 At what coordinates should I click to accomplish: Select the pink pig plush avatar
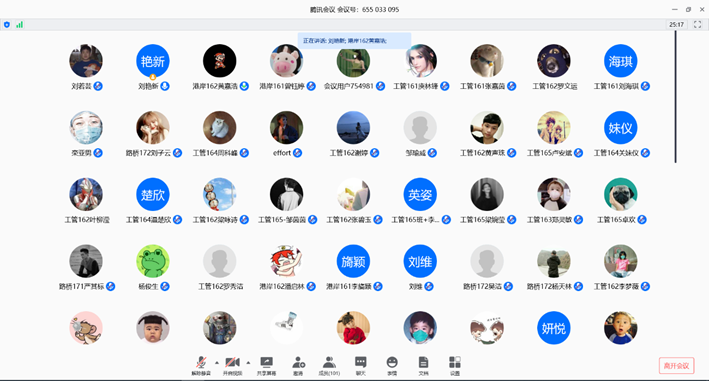(x=286, y=61)
